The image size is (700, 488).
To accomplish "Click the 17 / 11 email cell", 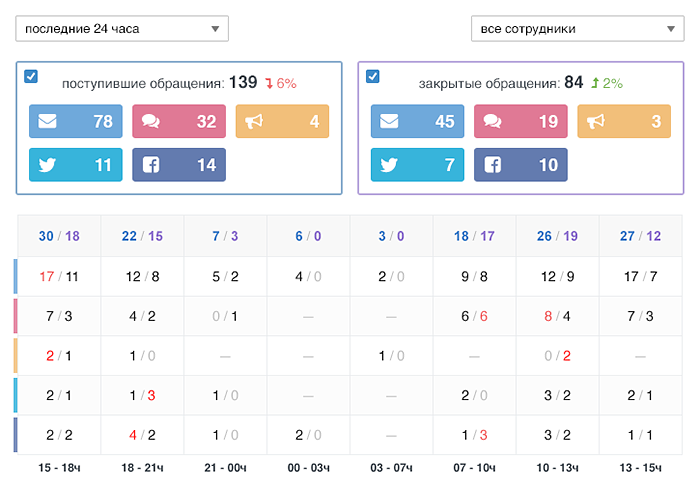I will coord(59,276).
